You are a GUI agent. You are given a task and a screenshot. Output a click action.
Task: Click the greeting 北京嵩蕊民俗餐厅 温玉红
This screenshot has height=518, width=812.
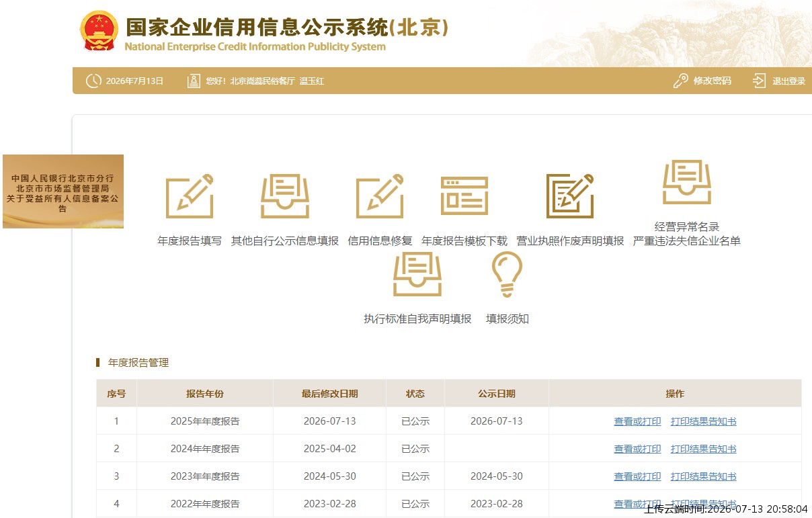click(x=277, y=81)
